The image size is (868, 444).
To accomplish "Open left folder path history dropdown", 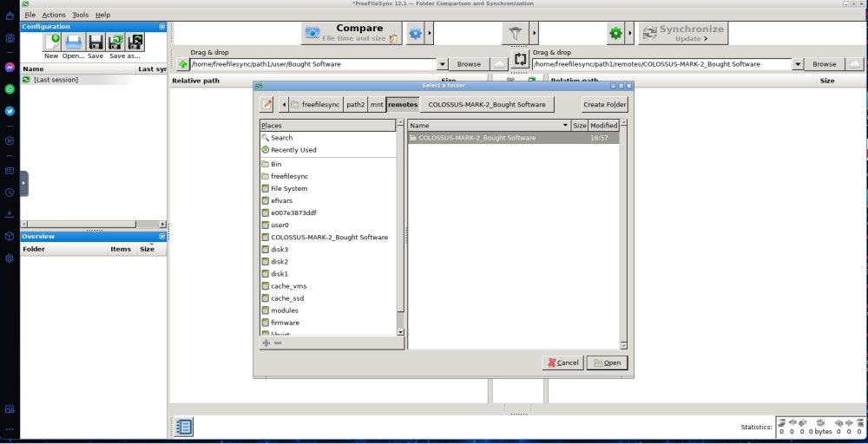I will (x=443, y=64).
